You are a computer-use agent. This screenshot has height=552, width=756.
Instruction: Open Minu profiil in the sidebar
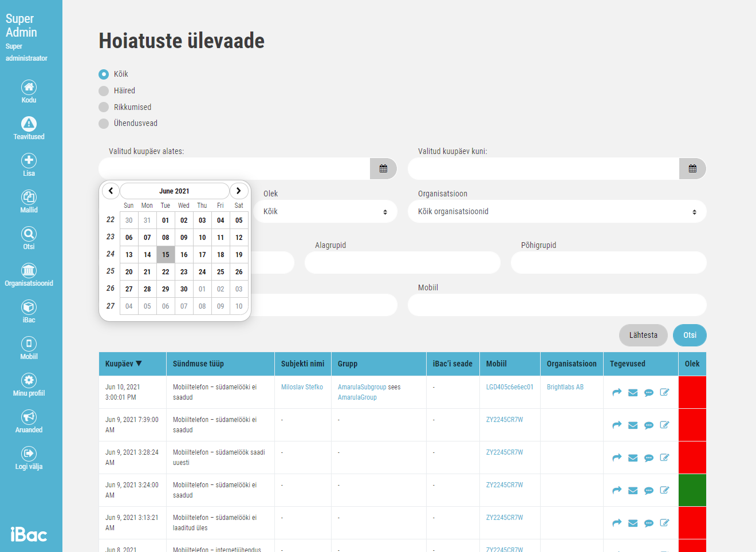pos(29,381)
